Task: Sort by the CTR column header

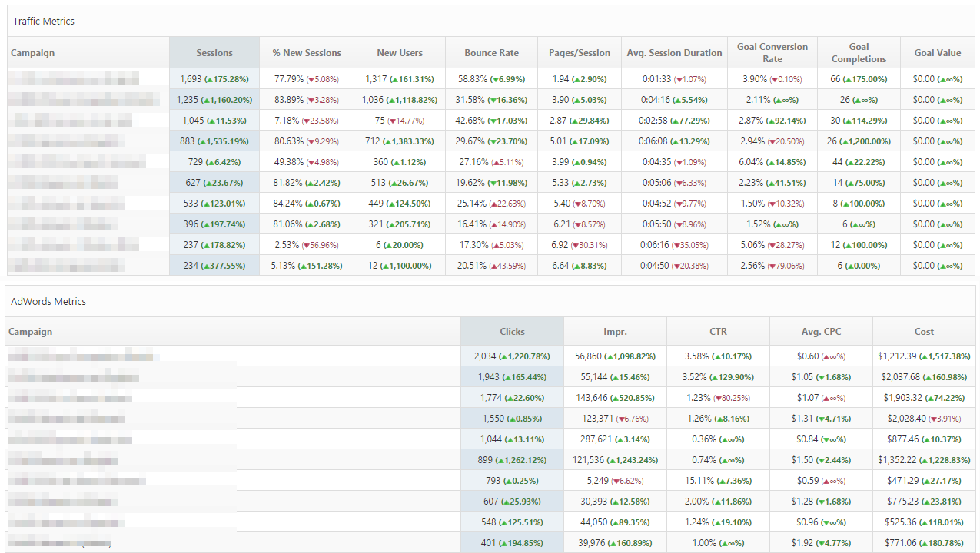Action: click(x=718, y=332)
